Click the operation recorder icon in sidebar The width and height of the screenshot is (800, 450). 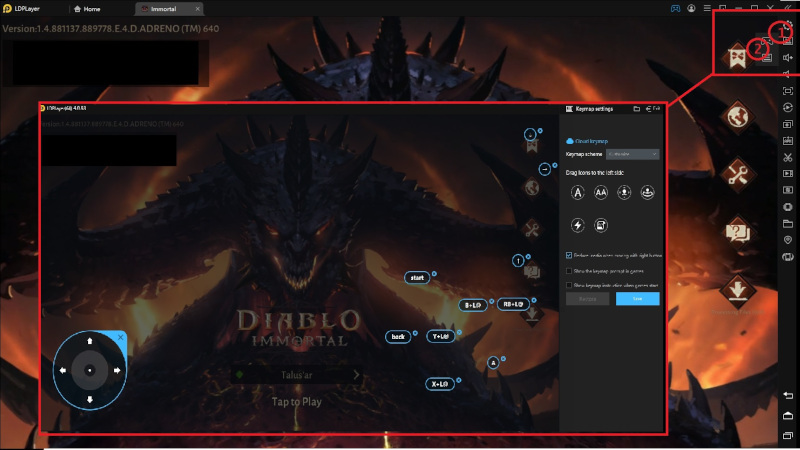pyautogui.click(x=788, y=190)
